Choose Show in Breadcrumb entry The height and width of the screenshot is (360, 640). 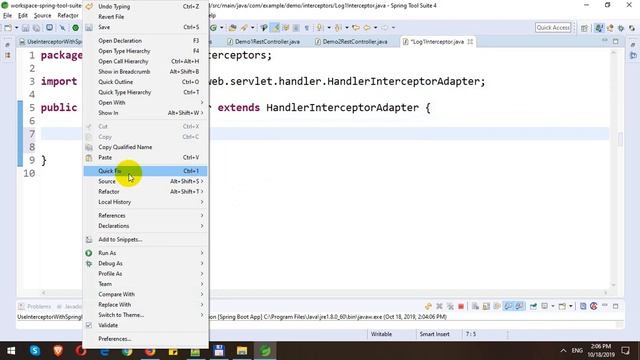[145, 71]
